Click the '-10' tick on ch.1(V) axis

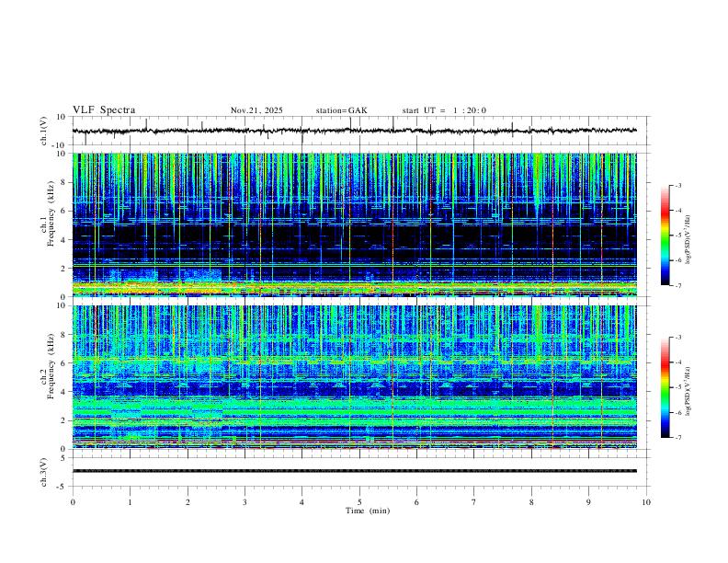point(61,145)
